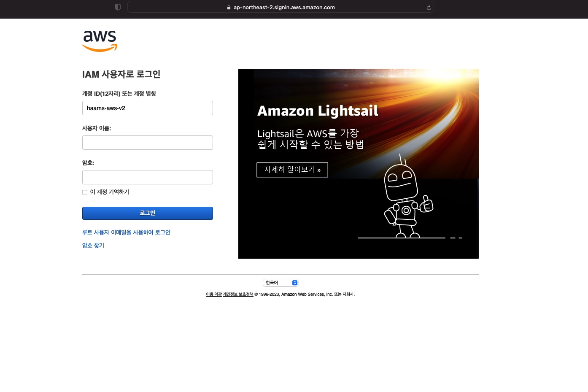Screen dimensions: 588x392
Task: Click the Amazon Lightsail banner heading
Action: pos(318,111)
